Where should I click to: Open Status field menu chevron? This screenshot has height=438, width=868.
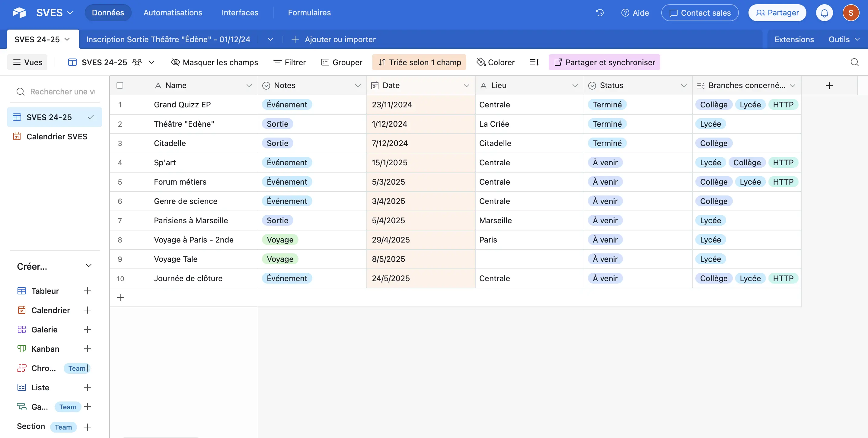tap(684, 85)
